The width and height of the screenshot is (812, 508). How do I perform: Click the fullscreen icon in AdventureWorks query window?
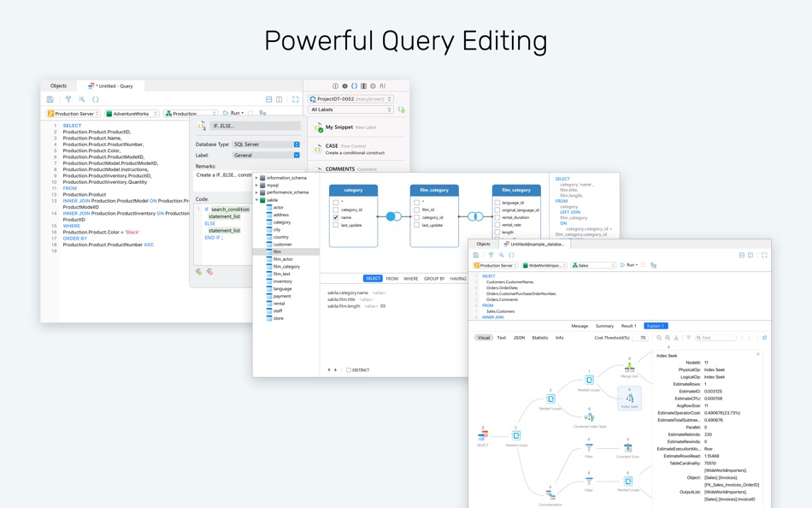point(295,99)
